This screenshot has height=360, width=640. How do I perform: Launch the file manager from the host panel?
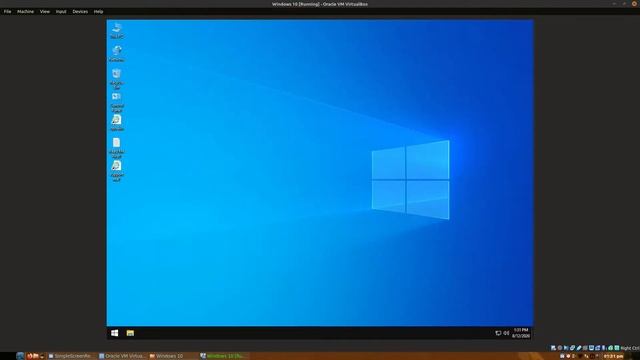click(36, 356)
